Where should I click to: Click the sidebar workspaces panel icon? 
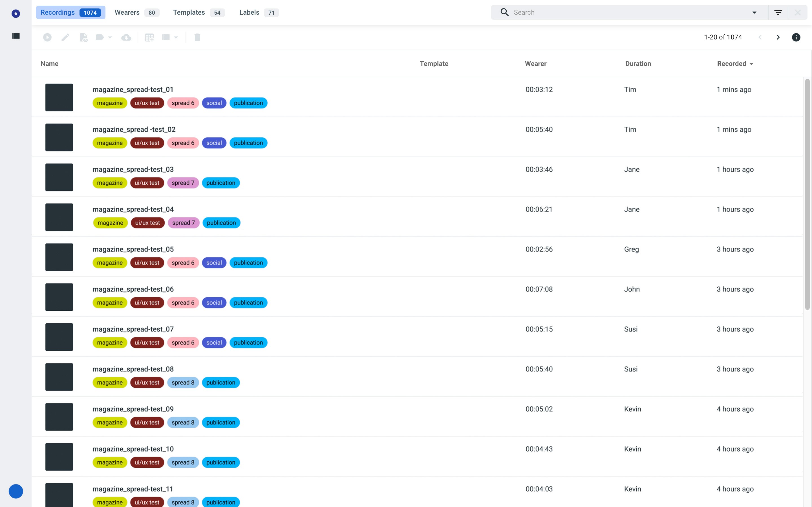pos(16,36)
